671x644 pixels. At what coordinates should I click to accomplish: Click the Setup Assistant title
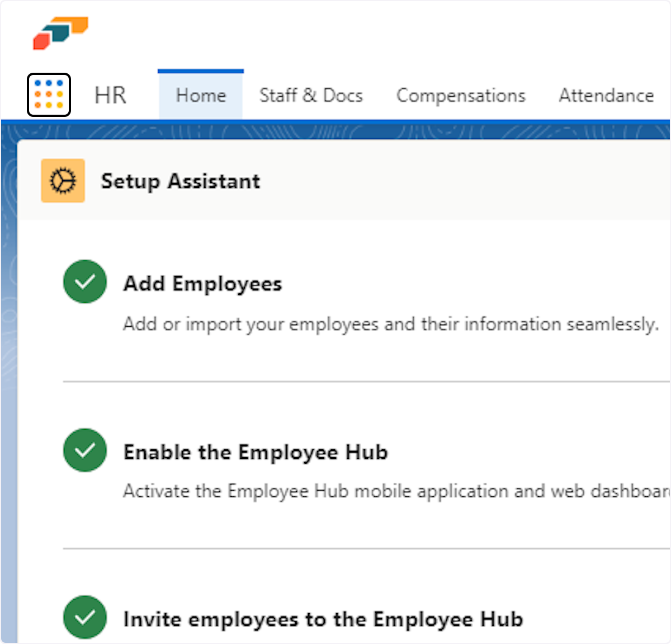point(180,181)
